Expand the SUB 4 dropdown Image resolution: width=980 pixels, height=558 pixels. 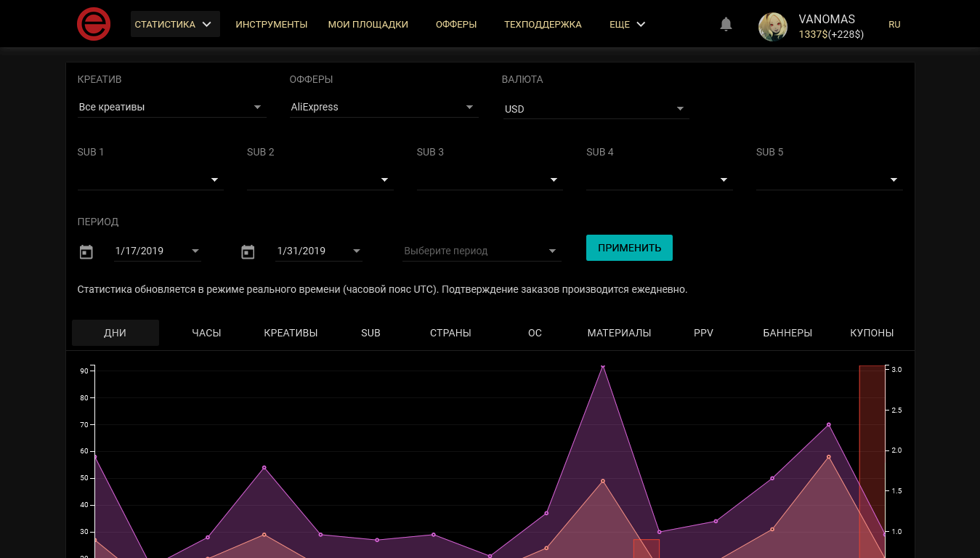(x=660, y=179)
